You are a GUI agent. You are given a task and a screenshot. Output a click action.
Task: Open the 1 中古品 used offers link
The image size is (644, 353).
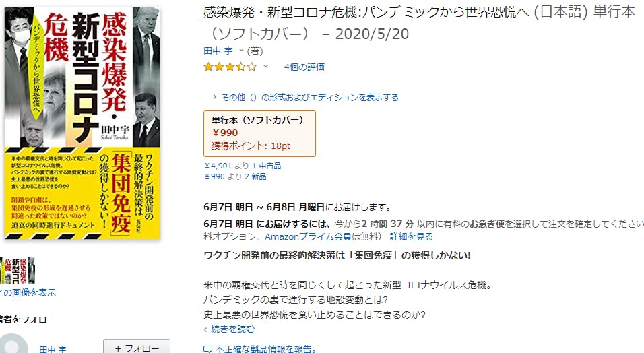click(x=266, y=166)
